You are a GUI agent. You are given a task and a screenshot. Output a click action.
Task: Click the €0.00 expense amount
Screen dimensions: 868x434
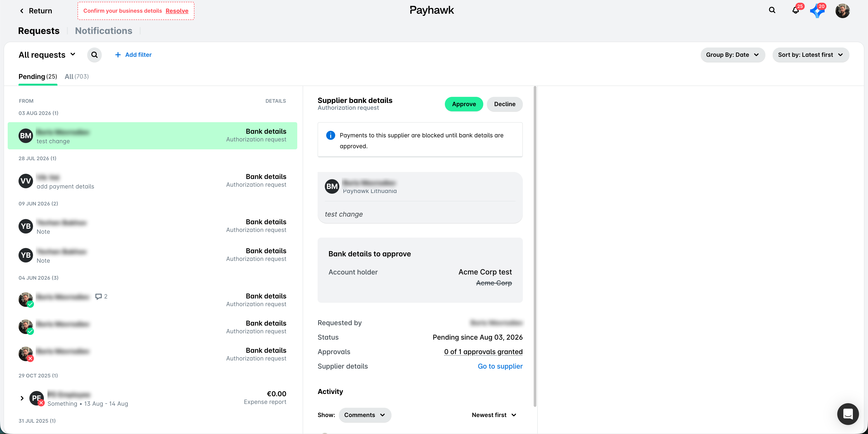click(x=276, y=393)
